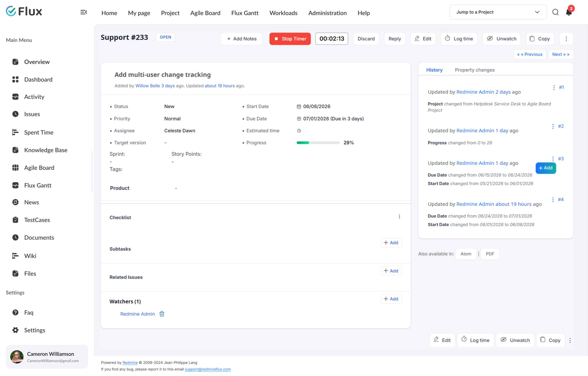Open the notifications bell icon
This screenshot has width=588, height=376.
[x=569, y=12]
